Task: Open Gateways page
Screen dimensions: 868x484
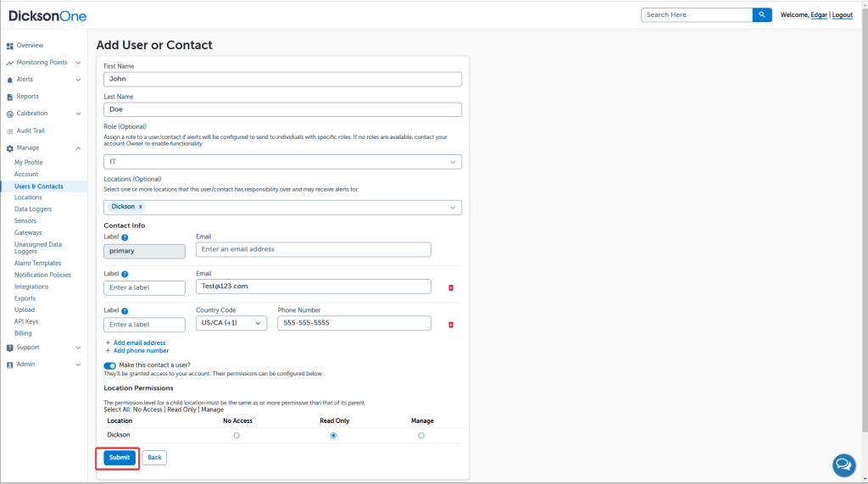Action: [x=28, y=233]
